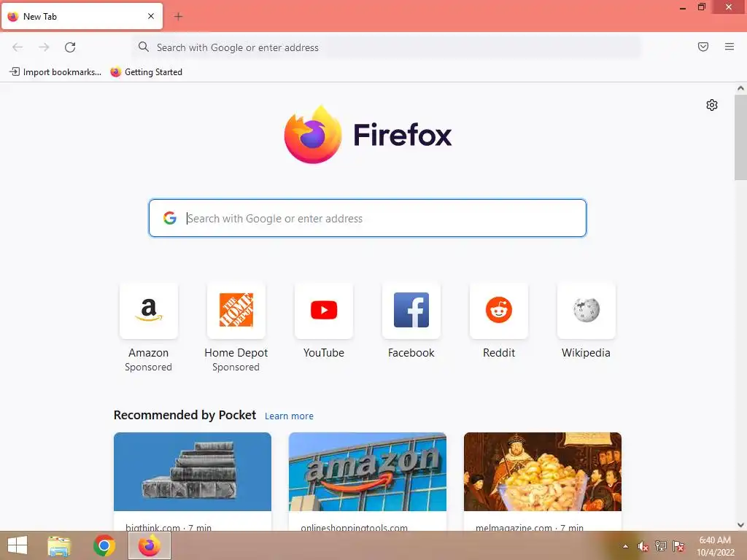Open Action Center flag tray icon
This screenshot has width=747, height=560.
coord(678,546)
